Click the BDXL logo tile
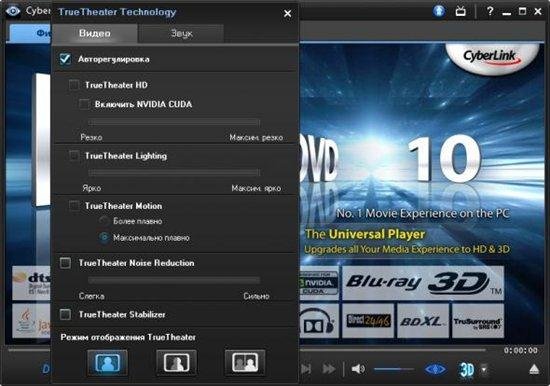The width and height of the screenshot is (550, 386). point(423,321)
